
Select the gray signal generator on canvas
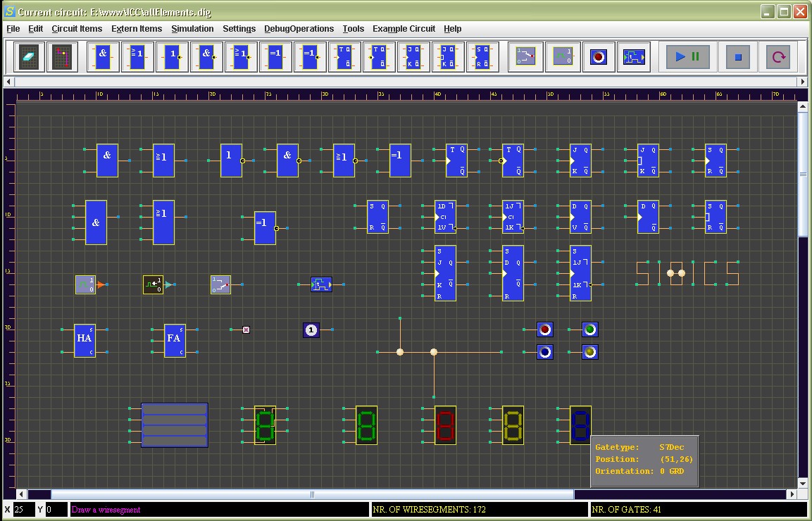pyautogui.click(x=85, y=284)
